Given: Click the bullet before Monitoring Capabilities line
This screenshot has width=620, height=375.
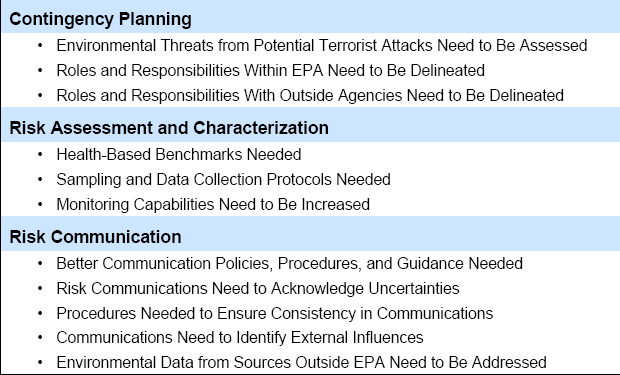Looking at the screenshot, I should coord(40,205).
